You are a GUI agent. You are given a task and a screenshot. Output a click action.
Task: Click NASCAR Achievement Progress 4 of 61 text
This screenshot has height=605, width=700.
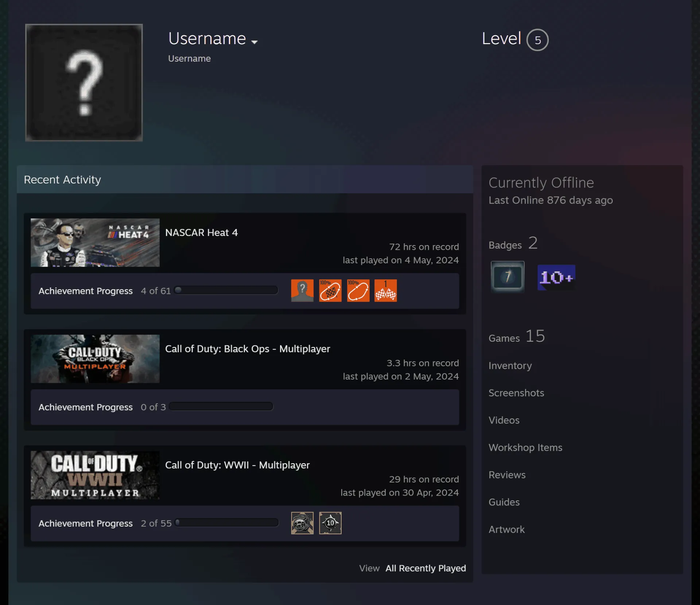[105, 291]
